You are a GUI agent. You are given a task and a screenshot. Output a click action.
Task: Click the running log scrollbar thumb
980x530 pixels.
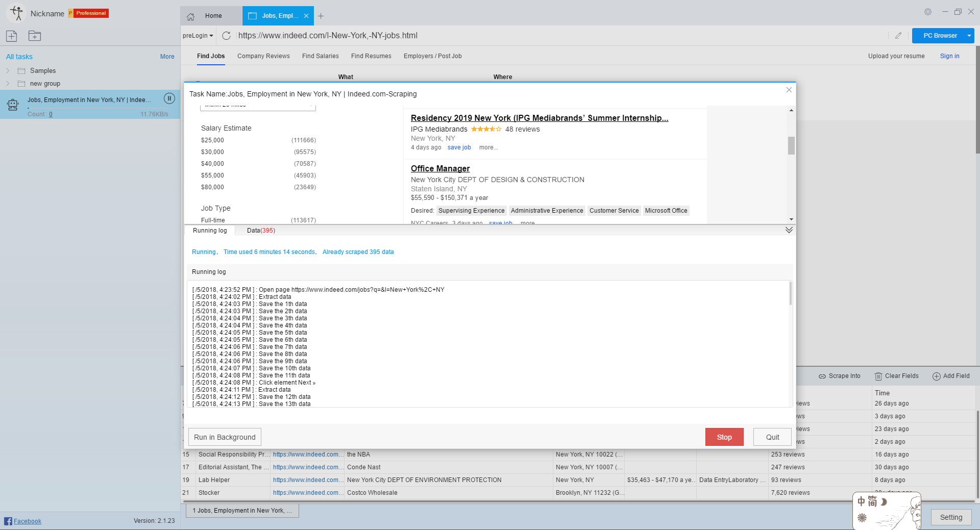click(791, 293)
